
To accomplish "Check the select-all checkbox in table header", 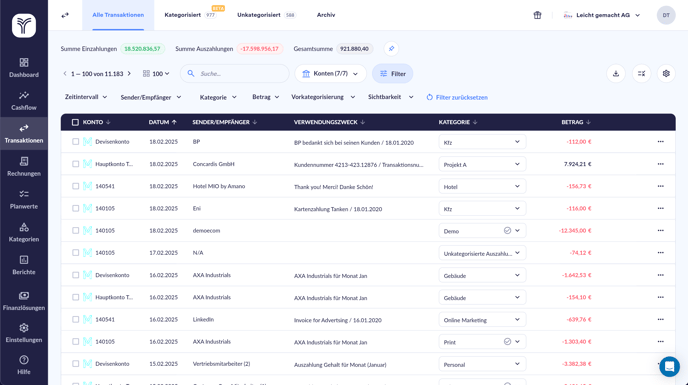I will coord(75,122).
